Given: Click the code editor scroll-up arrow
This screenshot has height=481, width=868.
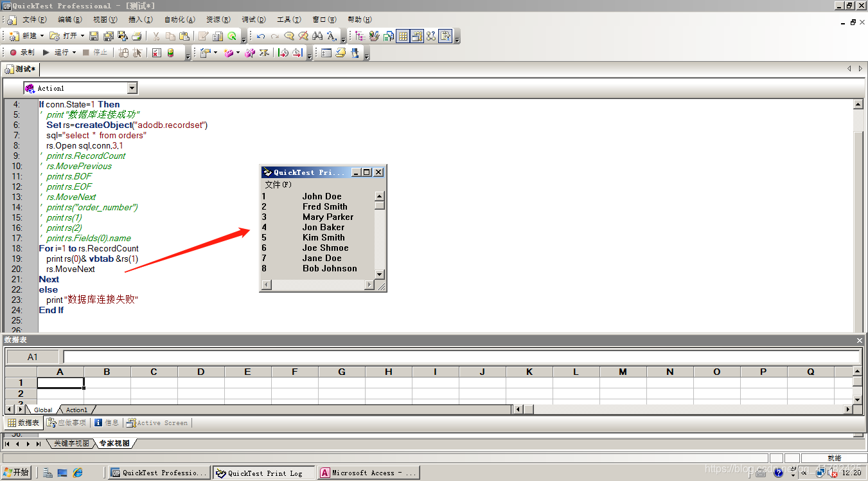Looking at the screenshot, I should click(x=858, y=104).
